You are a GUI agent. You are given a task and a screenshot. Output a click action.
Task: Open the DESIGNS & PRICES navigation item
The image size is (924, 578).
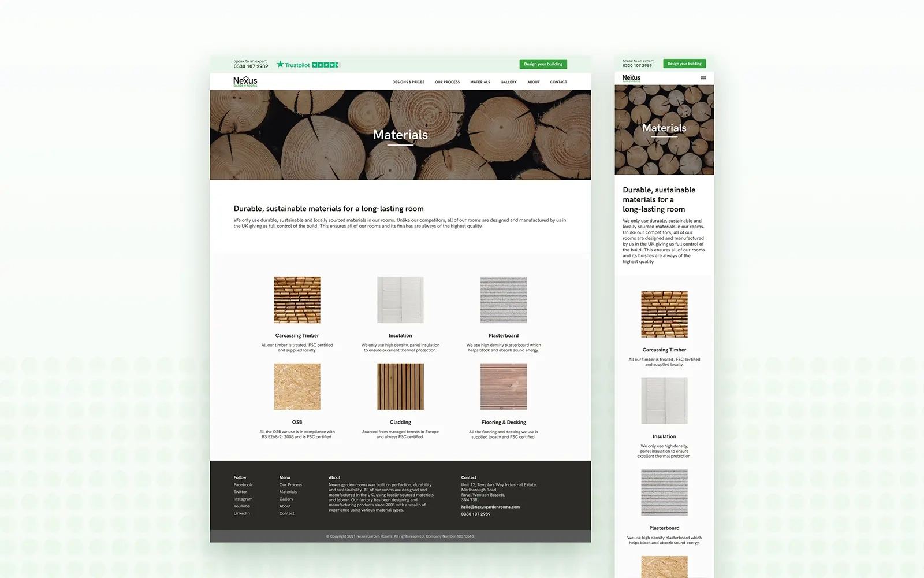[x=408, y=82]
